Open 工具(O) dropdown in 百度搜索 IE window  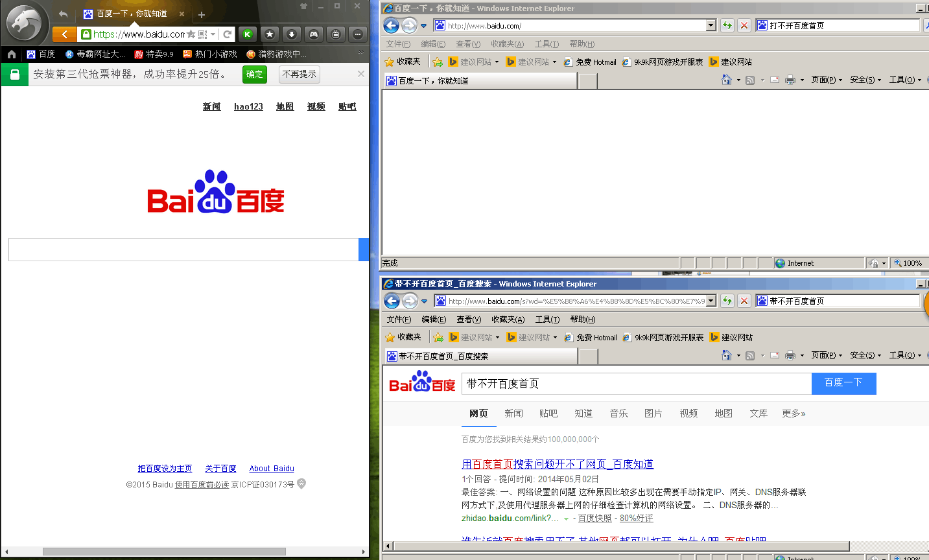click(905, 355)
